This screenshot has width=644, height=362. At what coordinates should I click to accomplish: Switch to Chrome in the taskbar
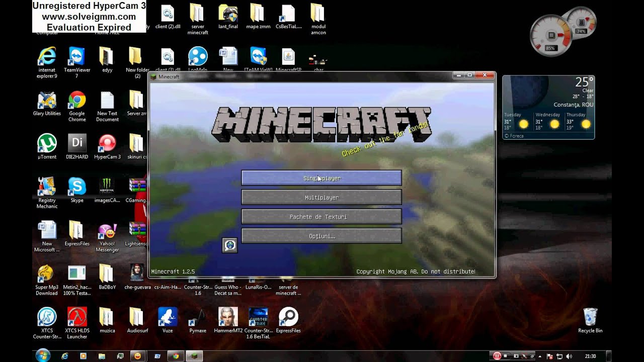click(176, 355)
